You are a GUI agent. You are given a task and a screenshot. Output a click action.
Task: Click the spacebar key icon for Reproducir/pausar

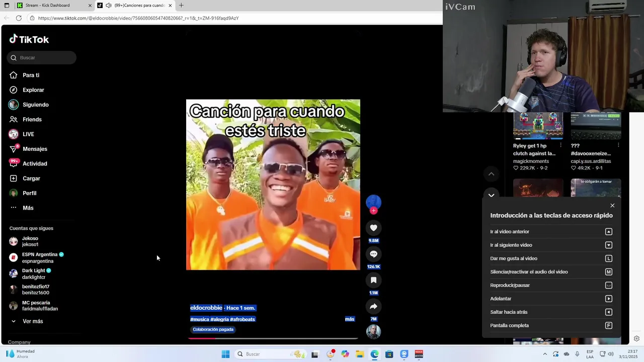[609, 286]
